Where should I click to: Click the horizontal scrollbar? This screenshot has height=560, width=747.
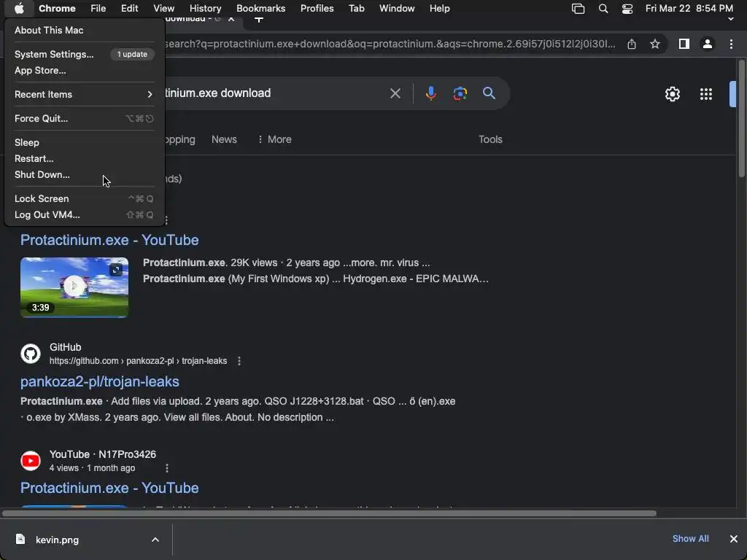coord(329,513)
